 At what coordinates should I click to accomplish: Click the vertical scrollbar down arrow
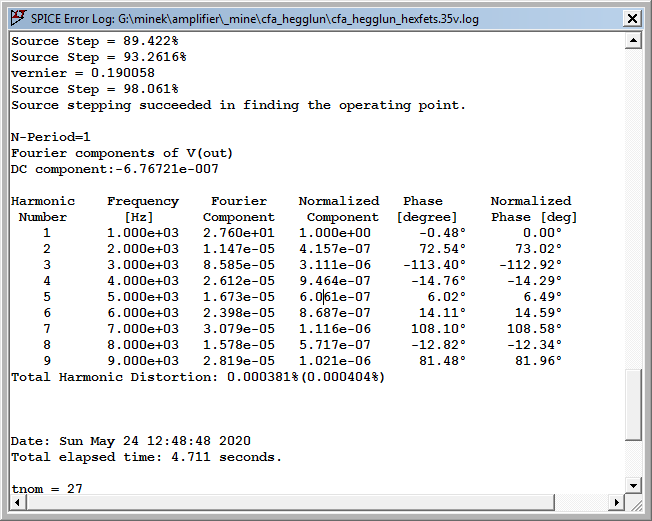point(633,485)
